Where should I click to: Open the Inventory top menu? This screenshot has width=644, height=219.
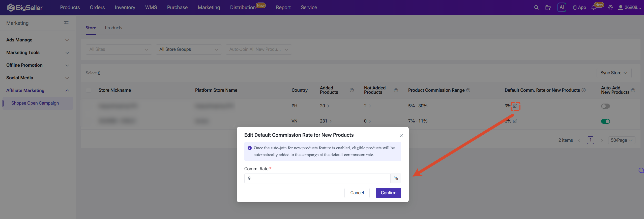click(125, 8)
